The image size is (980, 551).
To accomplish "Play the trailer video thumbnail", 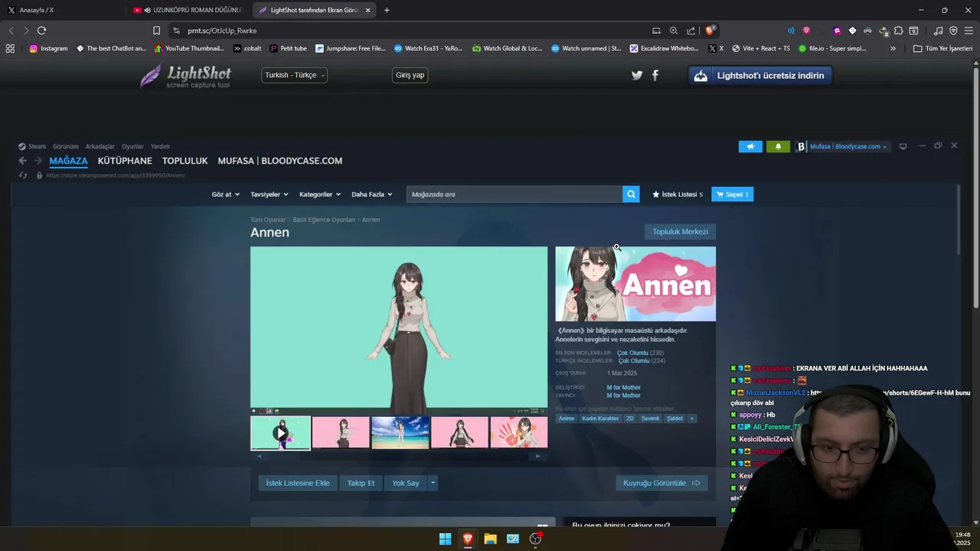I will (x=281, y=433).
